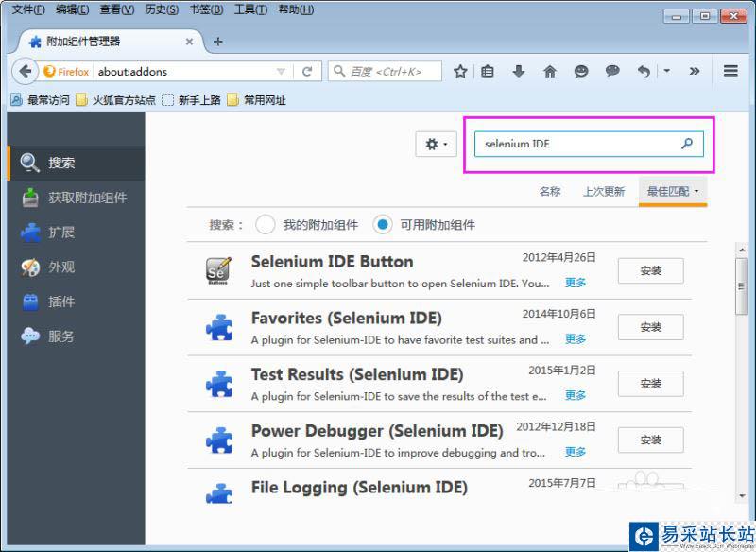Open gear tools dropdown for add-ons
The image size is (756, 552).
tap(437, 144)
